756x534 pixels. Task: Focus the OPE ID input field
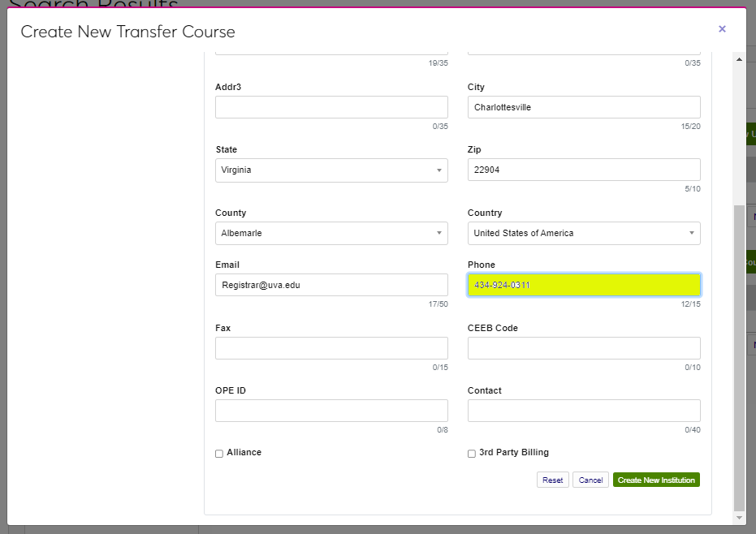pyautogui.click(x=331, y=411)
